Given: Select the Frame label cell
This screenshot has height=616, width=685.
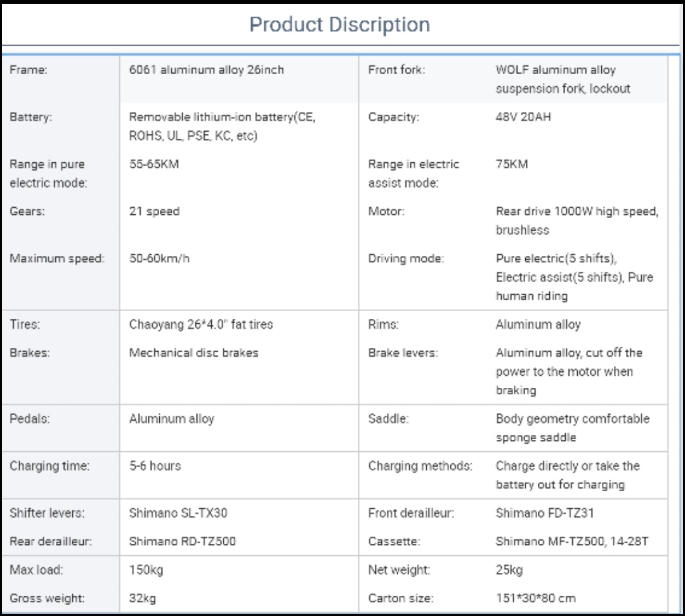Looking at the screenshot, I should pos(29,70).
